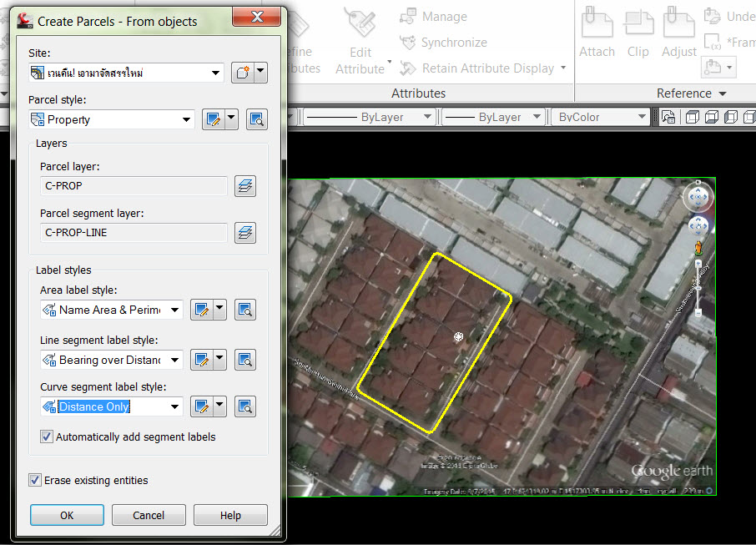Choose Parcel segment layer via layers icon
Image resolution: width=756 pixels, height=545 pixels.
point(244,233)
